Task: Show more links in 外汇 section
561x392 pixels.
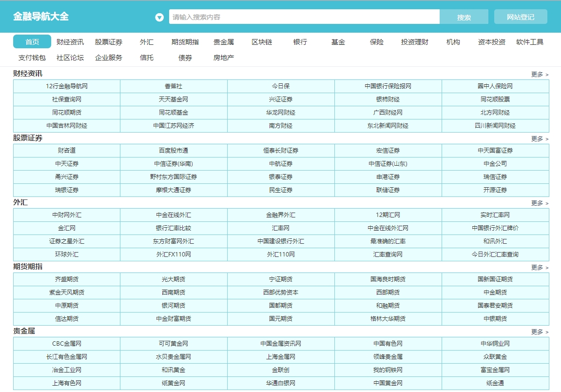Action: pyautogui.click(x=540, y=203)
